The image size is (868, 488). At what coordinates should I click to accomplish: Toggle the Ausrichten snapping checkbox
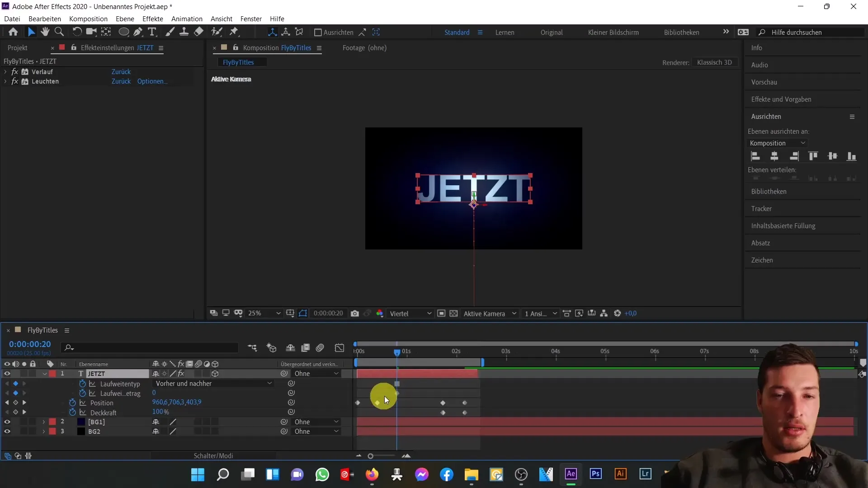click(x=318, y=33)
